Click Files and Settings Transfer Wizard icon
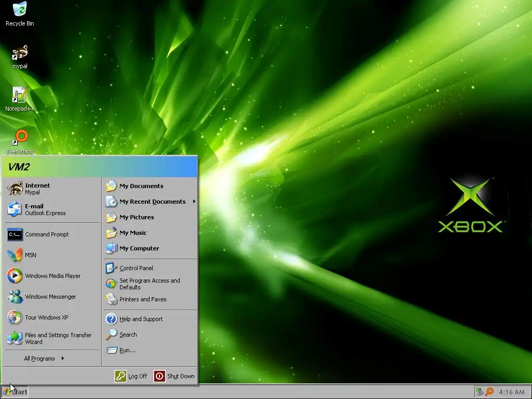Screen dimensions: 532x399 [x=15, y=338]
